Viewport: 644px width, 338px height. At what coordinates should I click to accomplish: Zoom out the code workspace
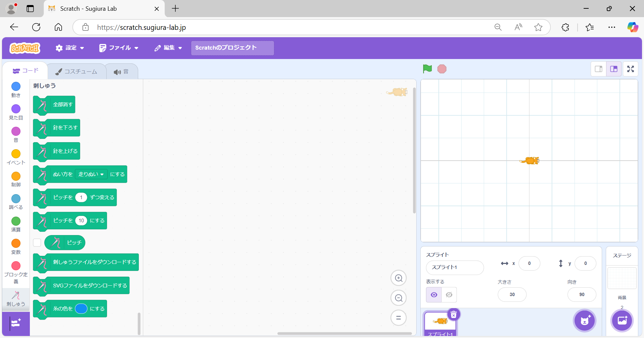(398, 298)
